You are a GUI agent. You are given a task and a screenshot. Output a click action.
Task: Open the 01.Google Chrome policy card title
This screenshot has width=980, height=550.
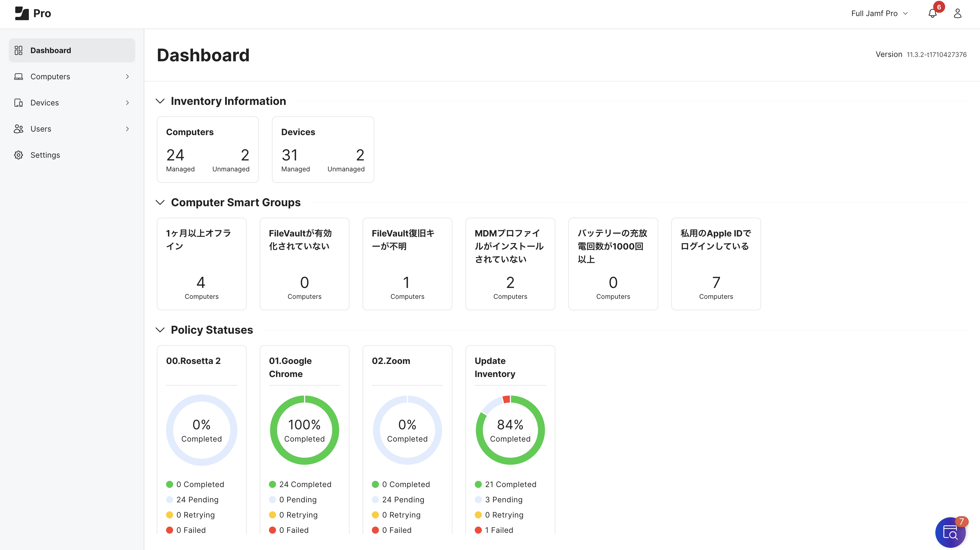[290, 367]
